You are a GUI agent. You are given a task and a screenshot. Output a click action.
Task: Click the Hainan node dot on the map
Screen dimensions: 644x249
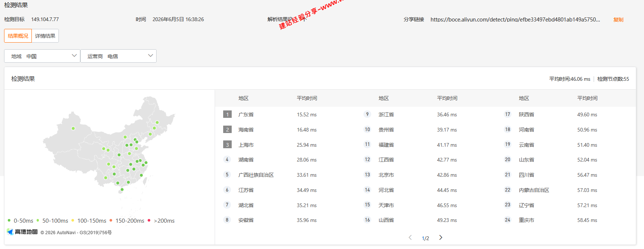point(122,190)
